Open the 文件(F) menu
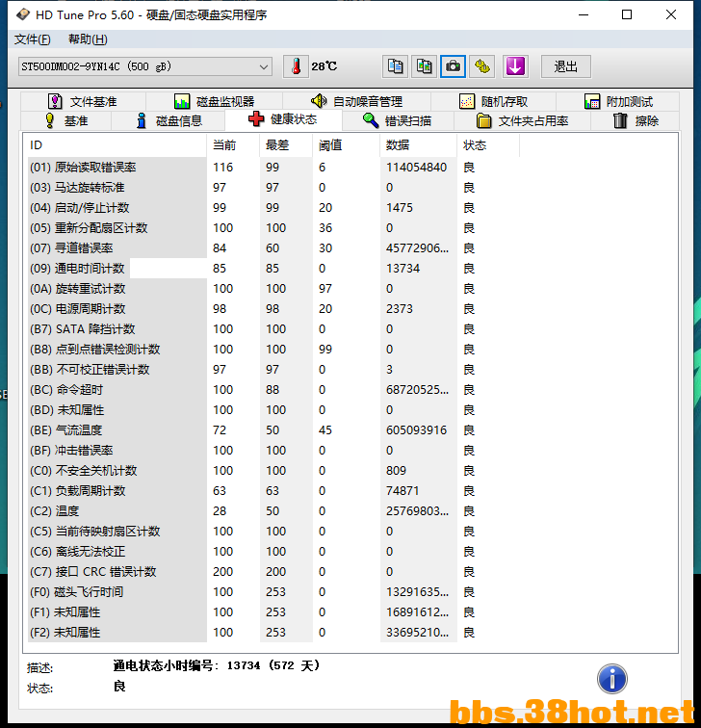Image resolution: width=701 pixels, height=728 pixels. point(32,39)
